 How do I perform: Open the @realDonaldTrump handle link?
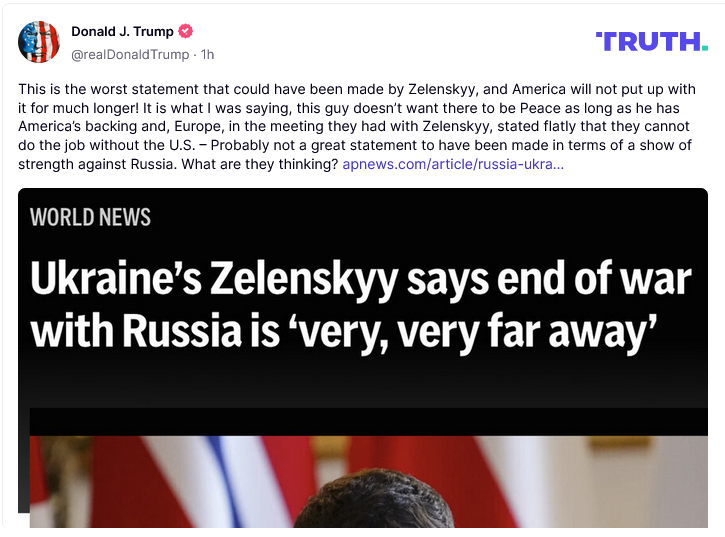pyautogui.click(x=130, y=54)
